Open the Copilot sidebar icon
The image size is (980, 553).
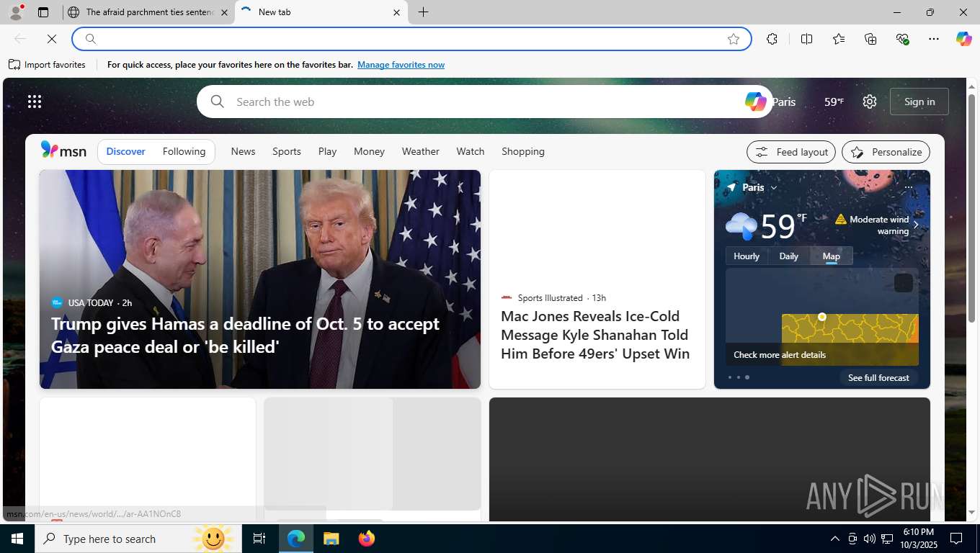[x=964, y=39]
